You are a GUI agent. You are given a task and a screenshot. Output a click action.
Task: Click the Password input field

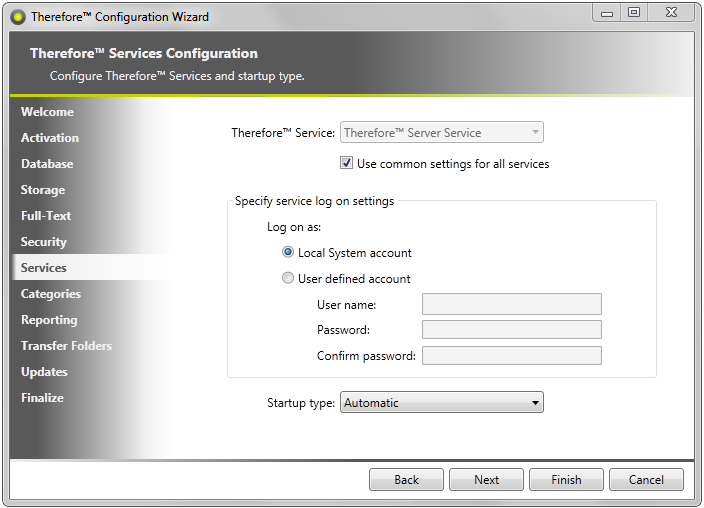(512, 330)
